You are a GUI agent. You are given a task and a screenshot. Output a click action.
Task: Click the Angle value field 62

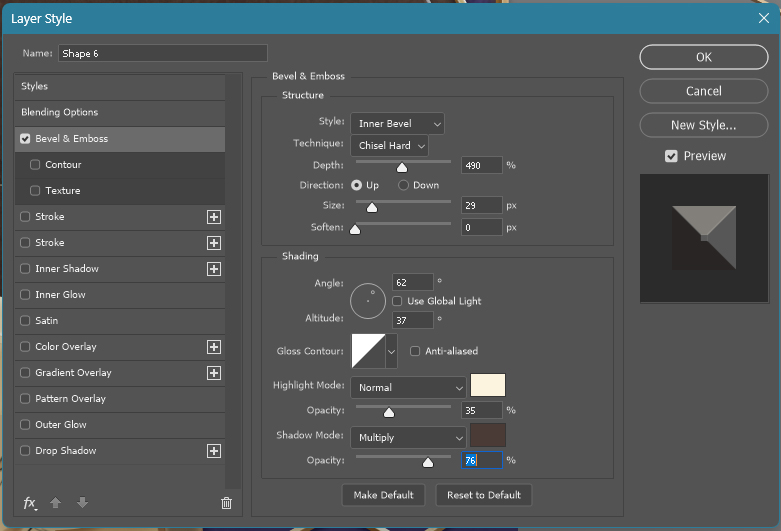413,282
